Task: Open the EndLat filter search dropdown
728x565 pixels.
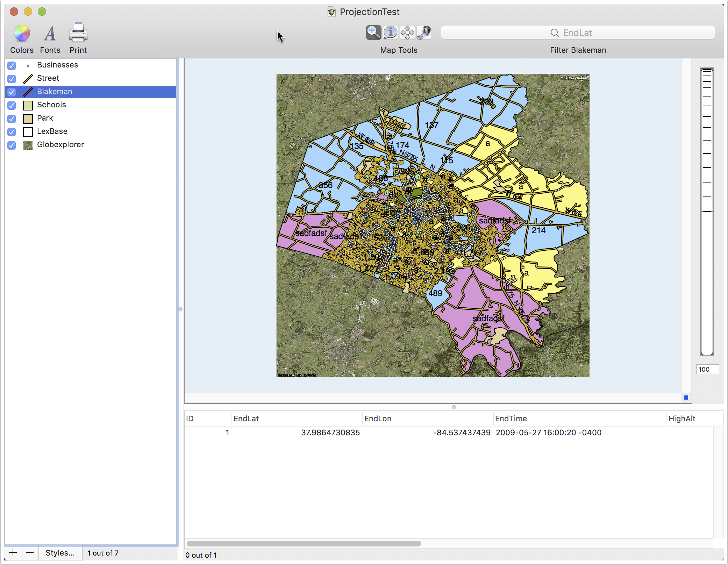Action: tap(555, 33)
